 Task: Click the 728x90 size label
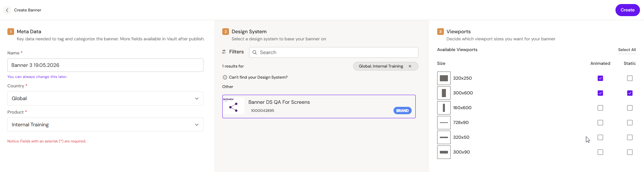[x=461, y=123]
